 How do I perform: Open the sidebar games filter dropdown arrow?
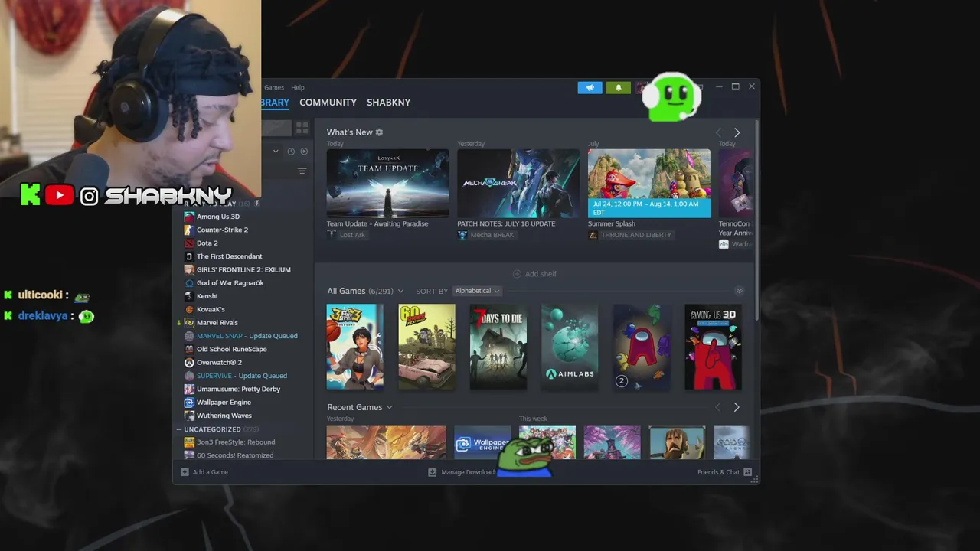point(276,152)
